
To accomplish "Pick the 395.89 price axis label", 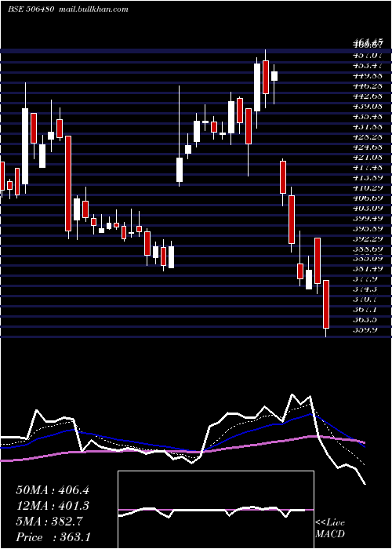I will tap(367, 228).
